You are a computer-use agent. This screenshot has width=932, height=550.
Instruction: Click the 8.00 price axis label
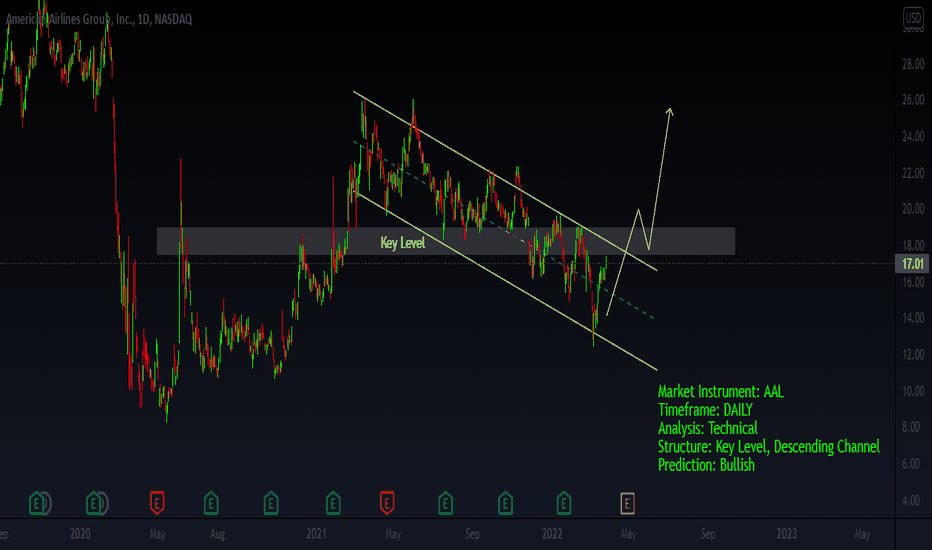(x=913, y=427)
